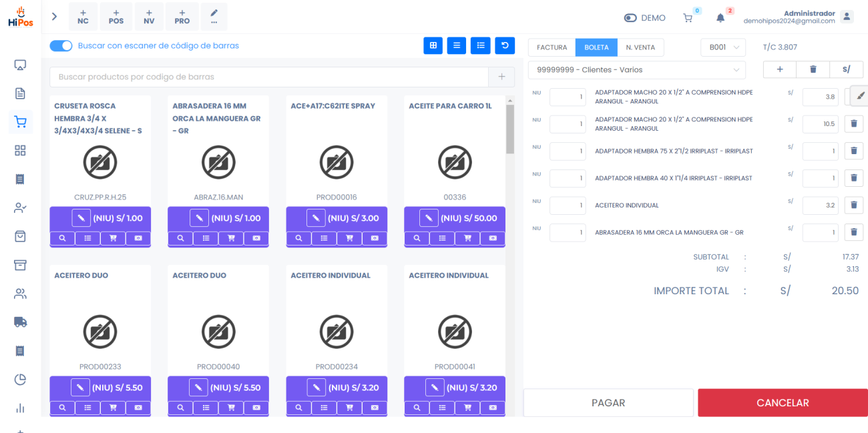The height and width of the screenshot is (433, 868).
Task: Toggle the DEMO mode switch
Action: [630, 18]
